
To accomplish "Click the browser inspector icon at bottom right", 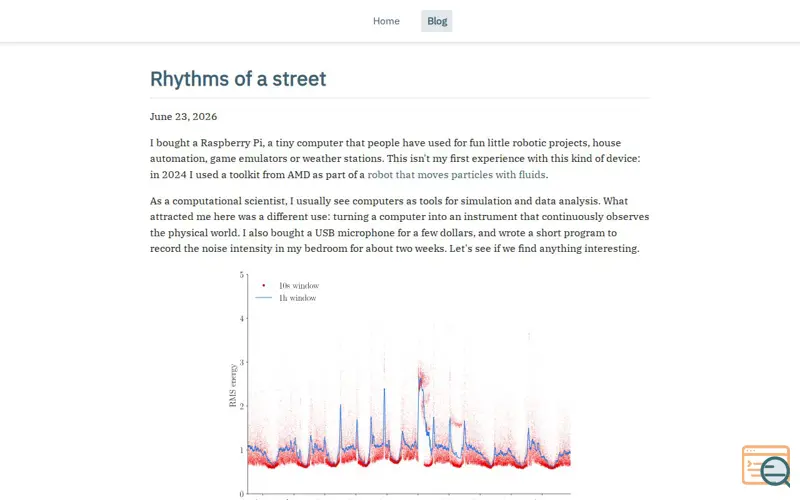I will (766, 466).
